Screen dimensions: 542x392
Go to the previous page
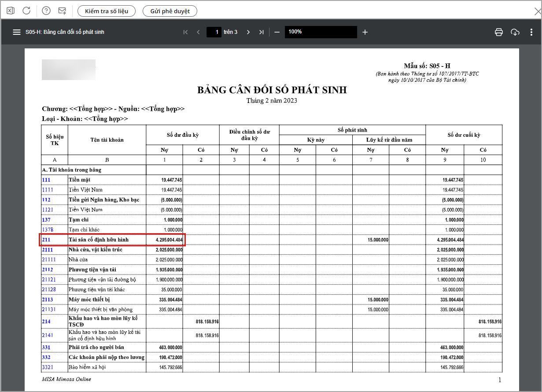click(x=199, y=32)
